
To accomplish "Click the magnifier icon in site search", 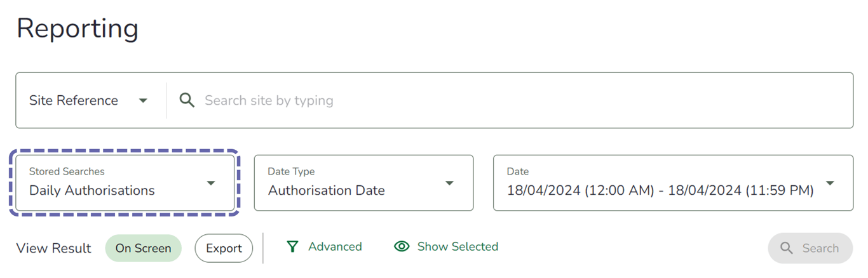I will [187, 100].
